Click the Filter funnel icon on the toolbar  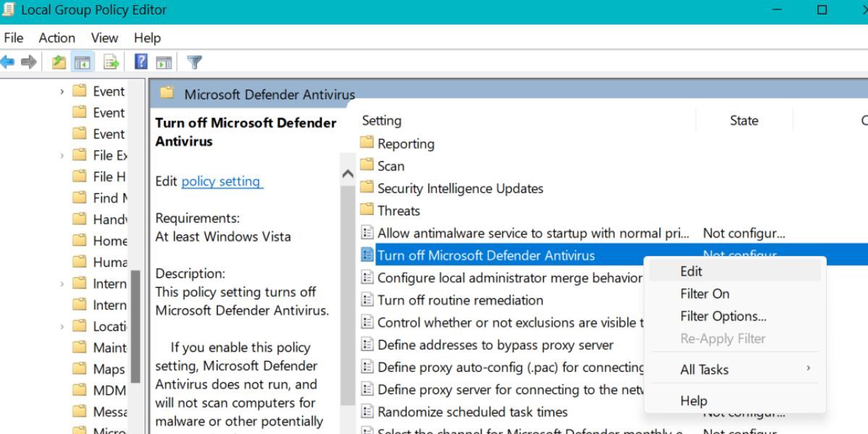194,61
